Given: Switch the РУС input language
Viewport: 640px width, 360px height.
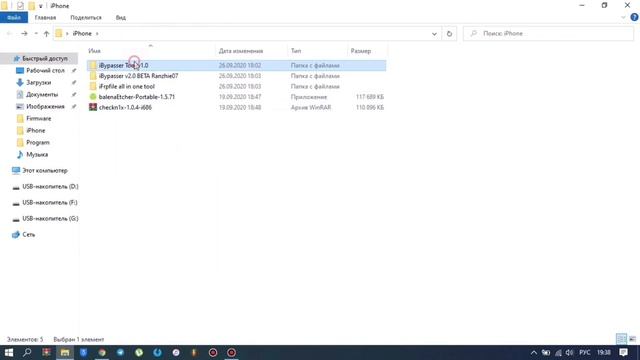Looking at the screenshot, I should click(584, 353).
